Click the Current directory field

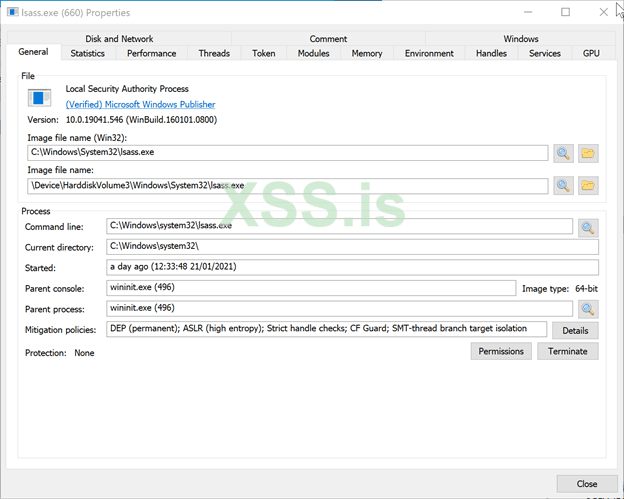(352, 246)
